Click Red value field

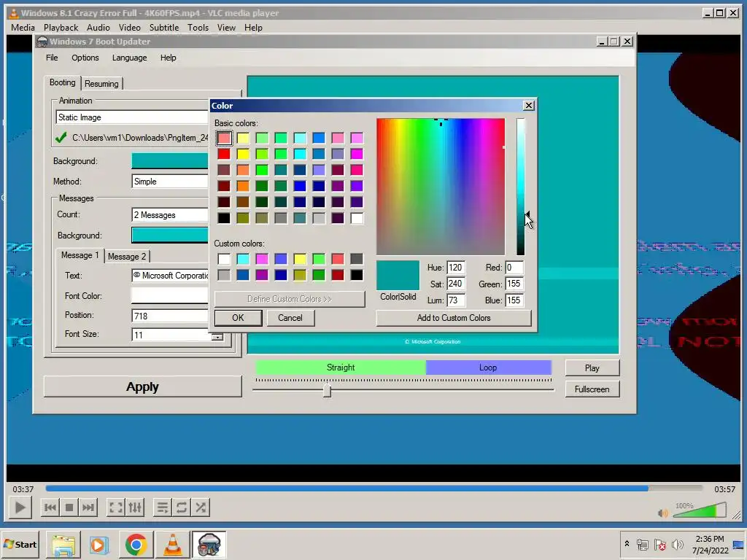pyautogui.click(x=514, y=268)
